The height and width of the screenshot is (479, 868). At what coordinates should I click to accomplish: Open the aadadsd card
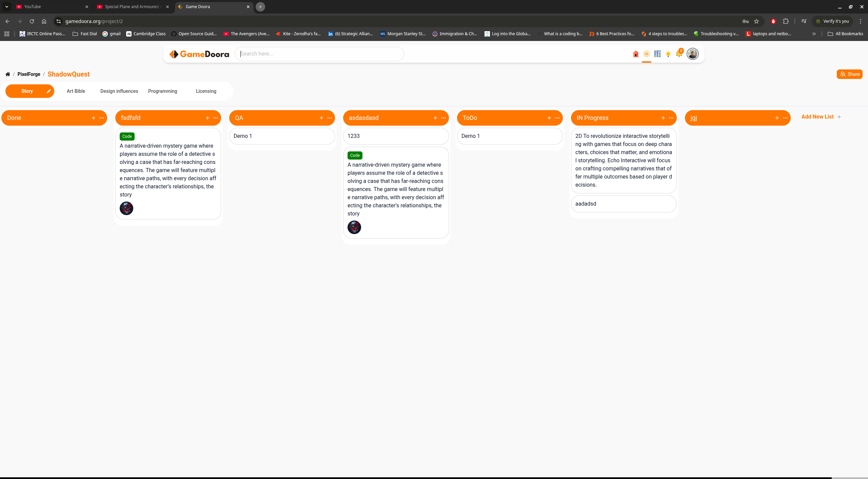[624, 204]
